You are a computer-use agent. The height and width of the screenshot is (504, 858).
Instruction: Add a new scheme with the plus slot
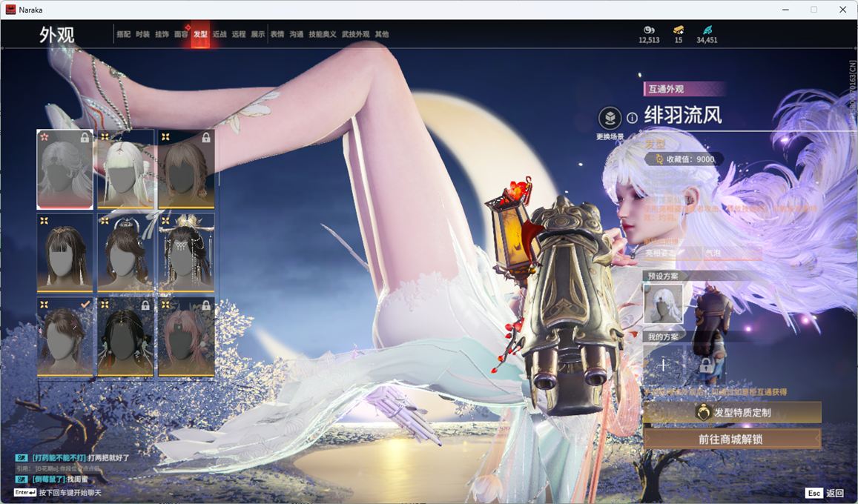pyautogui.click(x=663, y=365)
